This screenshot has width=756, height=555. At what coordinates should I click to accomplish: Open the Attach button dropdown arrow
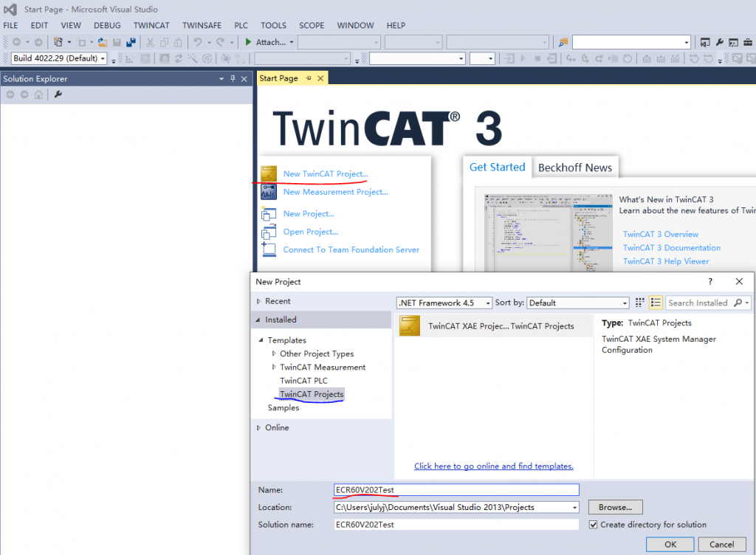[x=291, y=42]
